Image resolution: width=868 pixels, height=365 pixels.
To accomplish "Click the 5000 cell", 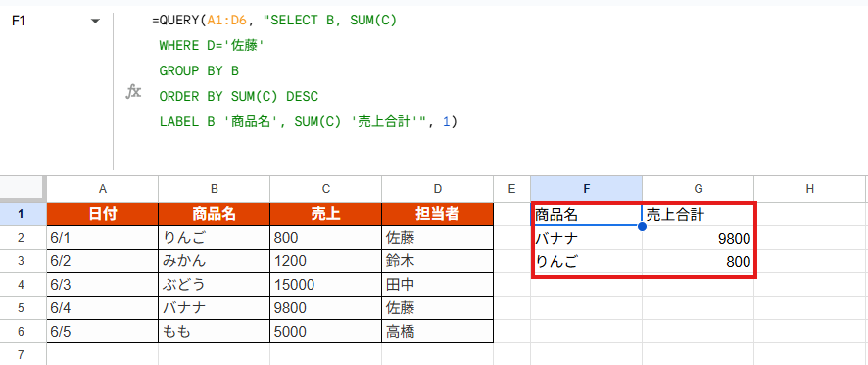I will [x=326, y=331].
